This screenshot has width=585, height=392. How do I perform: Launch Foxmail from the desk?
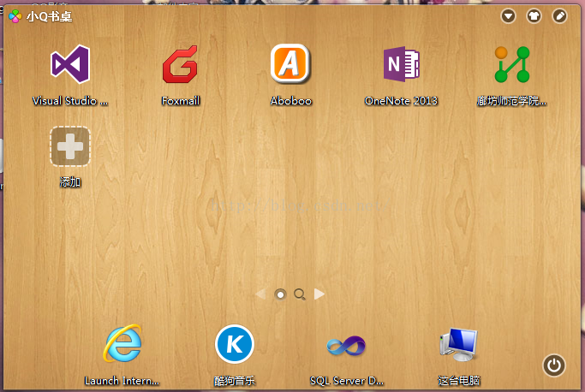(180, 64)
